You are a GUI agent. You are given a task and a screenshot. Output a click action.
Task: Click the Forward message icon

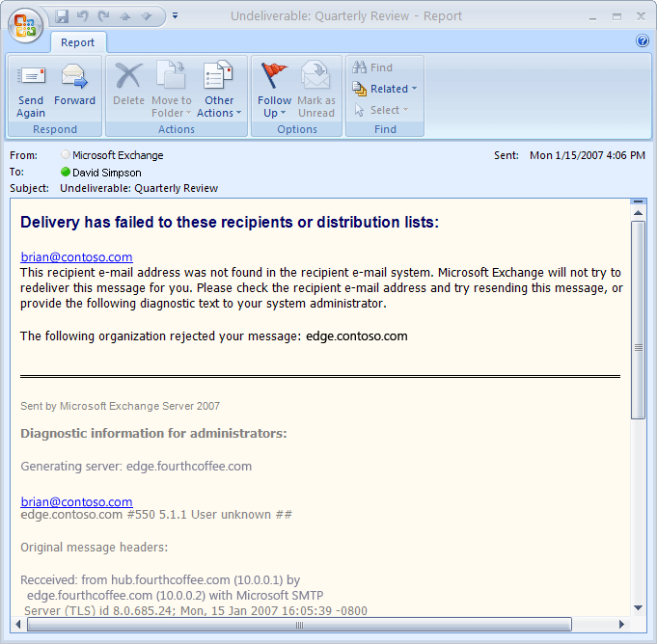click(74, 77)
